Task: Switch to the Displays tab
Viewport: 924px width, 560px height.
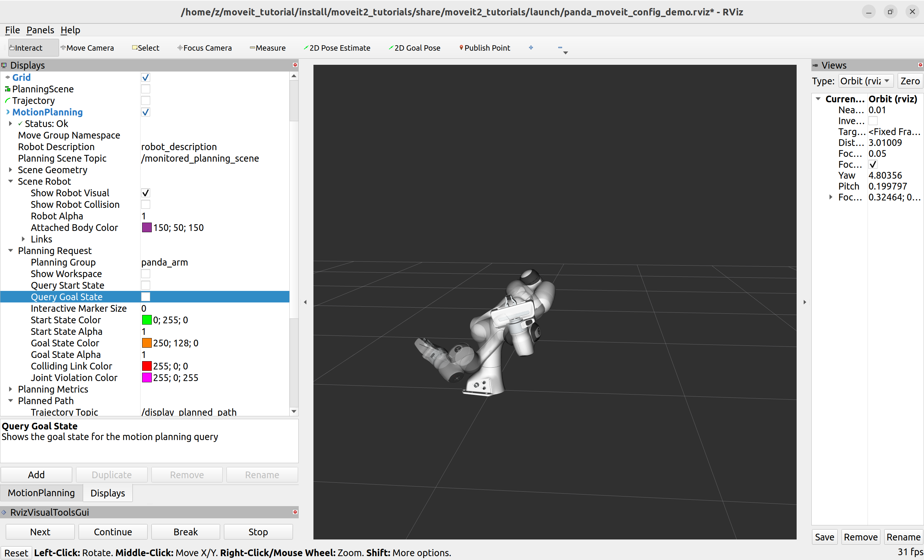Action: 107,493
